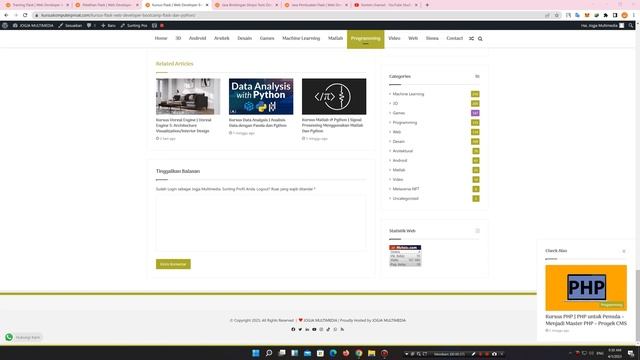Open the Android menu item
This screenshot has height=360, width=640.
tap(197, 38)
